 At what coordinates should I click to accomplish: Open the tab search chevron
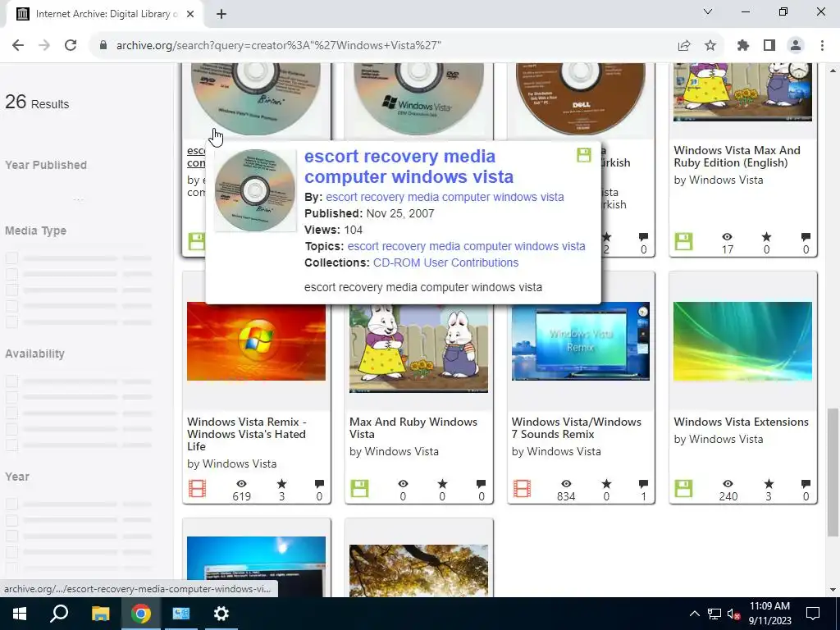pos(708,11)
